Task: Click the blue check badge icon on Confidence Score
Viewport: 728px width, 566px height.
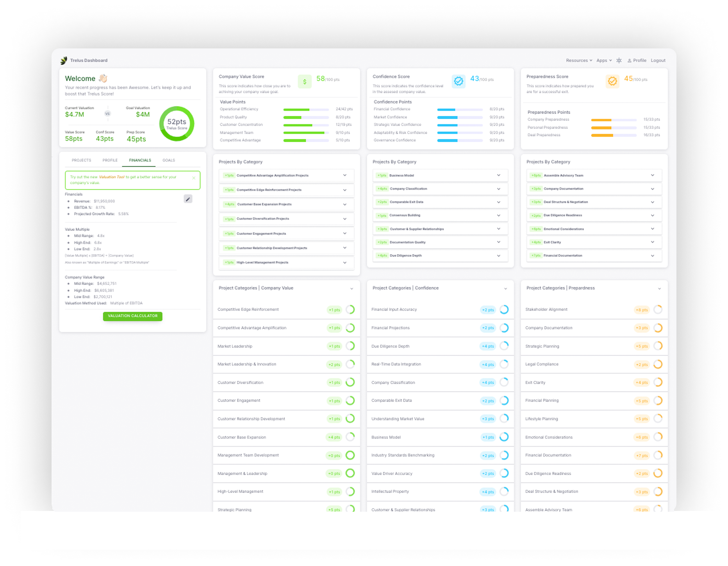Action: tap(459, 81)
